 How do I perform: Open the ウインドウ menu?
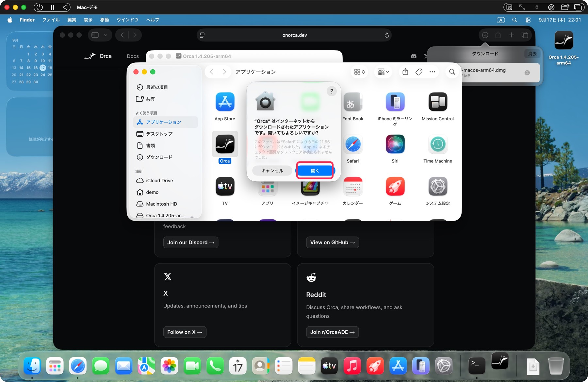pos(127,20)
